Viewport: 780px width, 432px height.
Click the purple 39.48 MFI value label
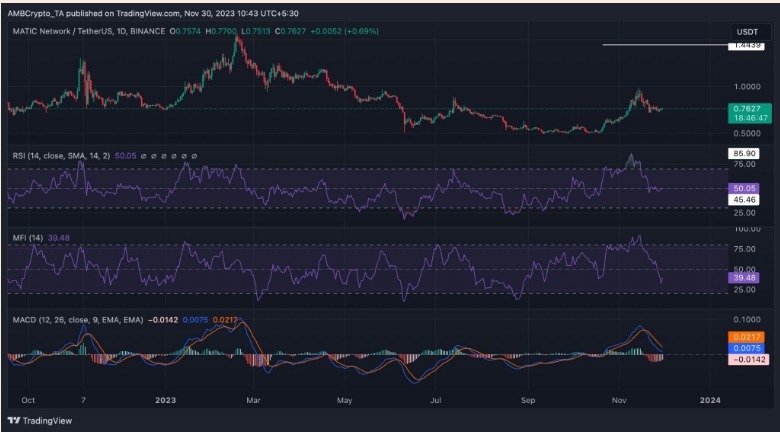[746, 279]
